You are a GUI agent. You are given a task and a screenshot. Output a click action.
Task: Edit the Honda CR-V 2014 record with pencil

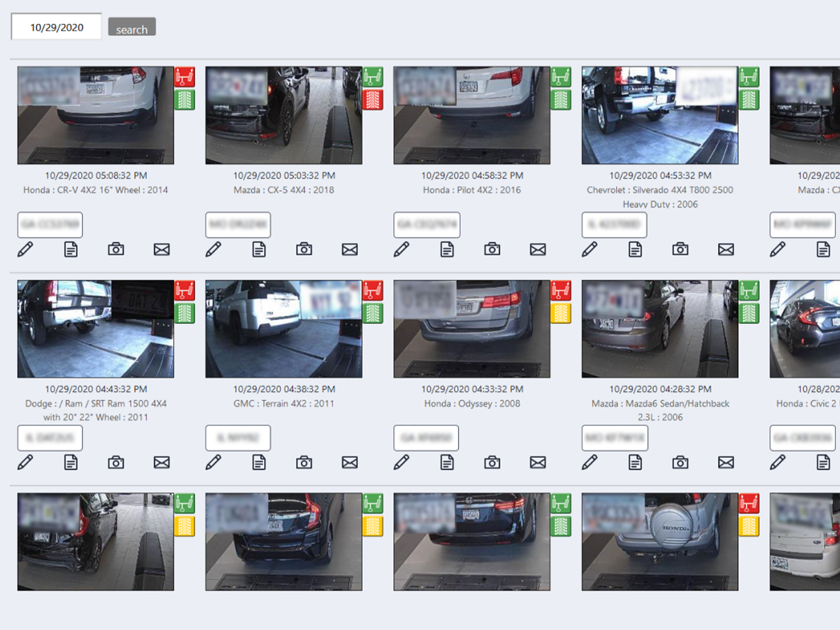point(25,249)
